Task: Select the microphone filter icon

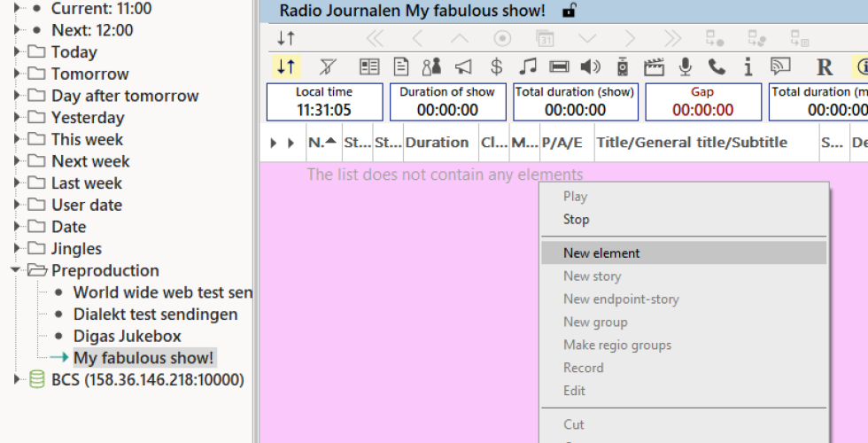Action: tap(685, 66)
